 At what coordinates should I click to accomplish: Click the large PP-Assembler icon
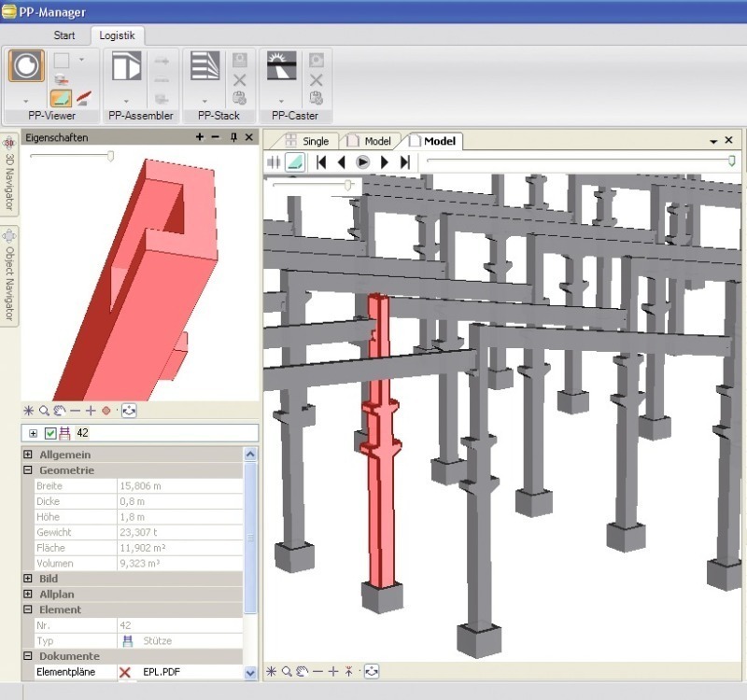pyautogui.click(x=126, y=65)
